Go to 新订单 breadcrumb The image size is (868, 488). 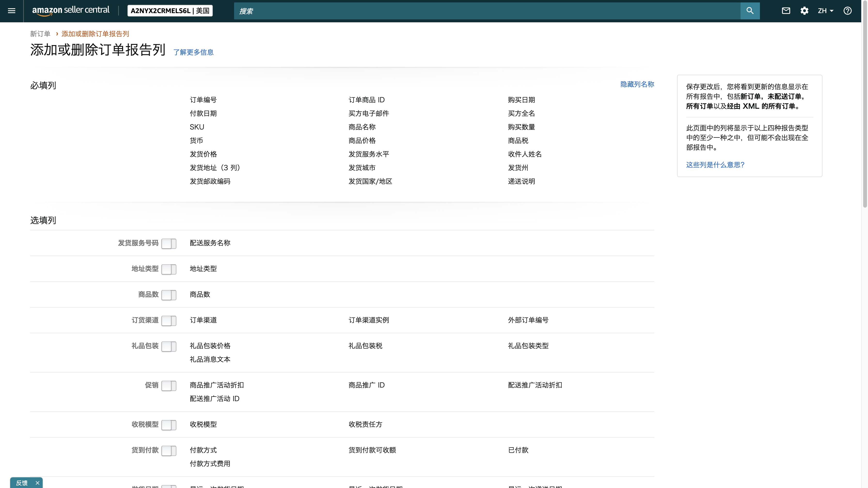pyautogui.click(x=40, y=34)
